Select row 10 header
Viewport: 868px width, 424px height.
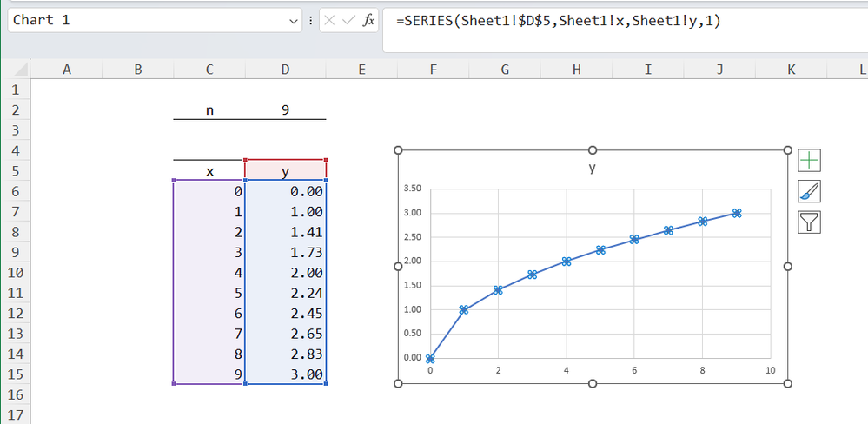click(15, 273)
